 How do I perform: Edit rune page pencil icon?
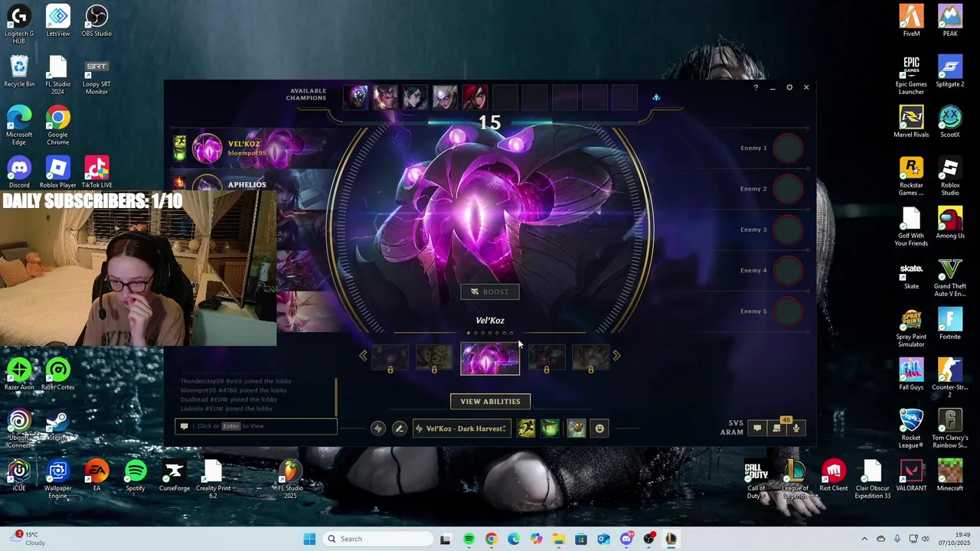pos(399,429)
